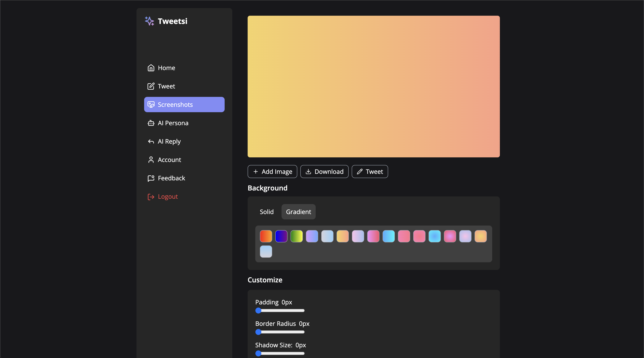
Task: Open AI Persona via robot icon
Action: (x=151, y=123)
